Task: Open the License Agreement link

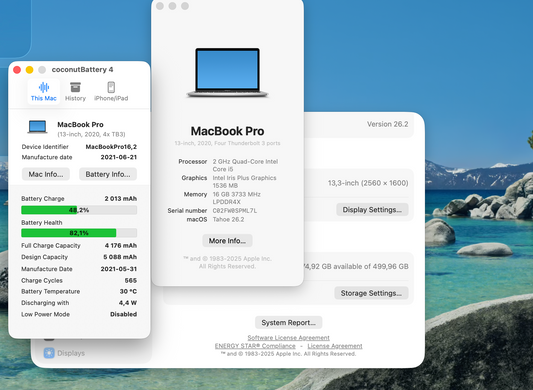Action: (335, 346)
